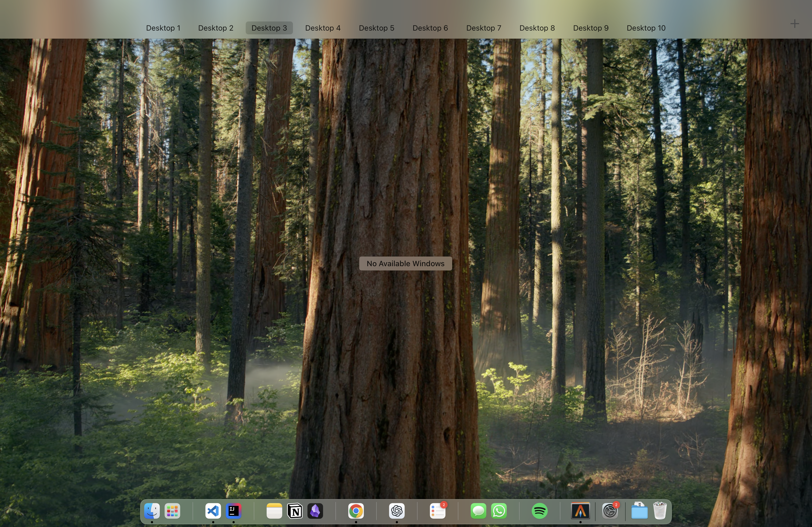Open the ChatGPT app icon
The height and width of the screenshot is (527, 812).
[x=397, y=511]
